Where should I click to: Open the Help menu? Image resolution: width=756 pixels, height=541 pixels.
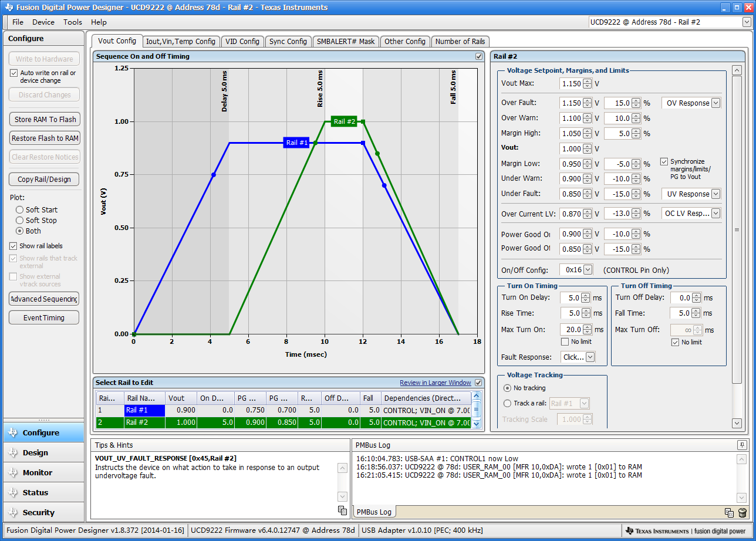pos(99,22)
